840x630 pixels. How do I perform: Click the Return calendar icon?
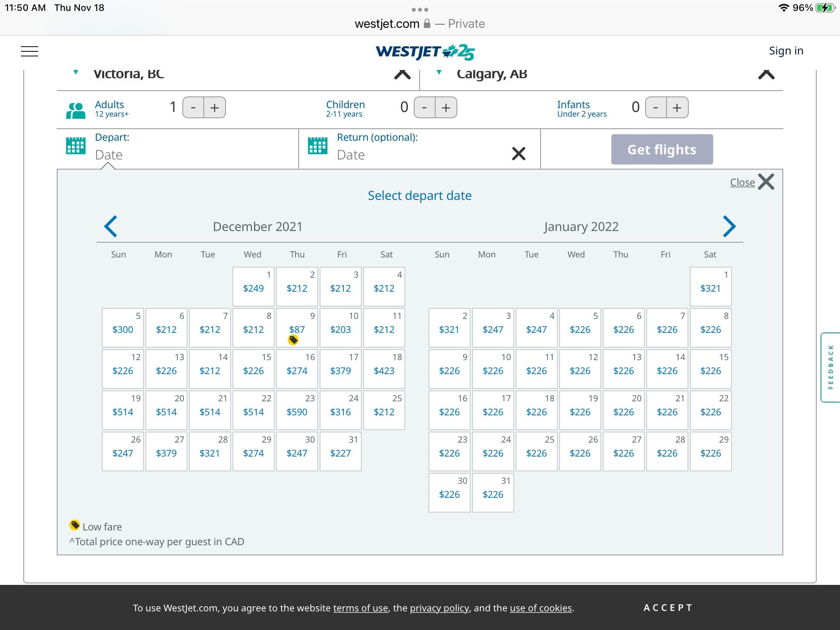pos(318,146)
